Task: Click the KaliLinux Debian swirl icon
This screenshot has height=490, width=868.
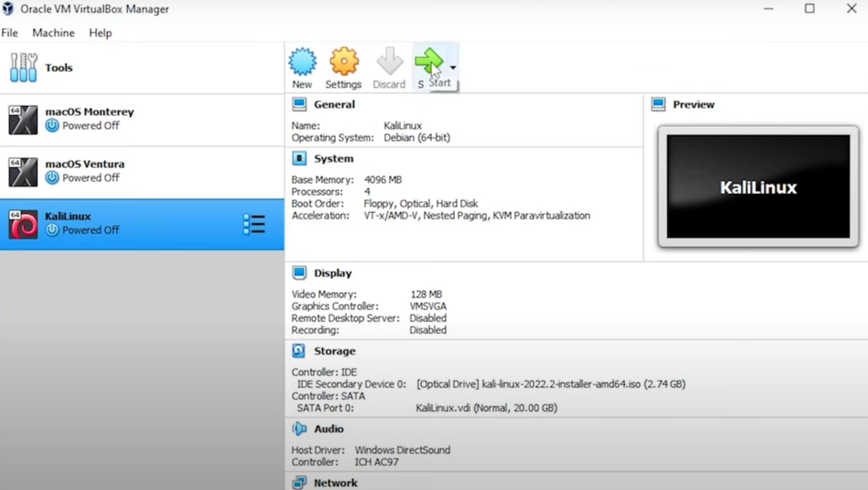Action: [23, 224]
